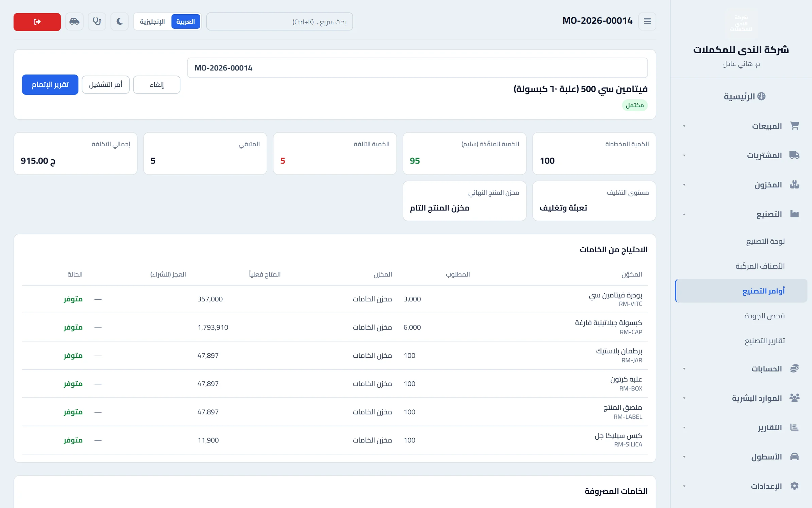Click the RM-VITC component code
This screenshot has height=508, width=812.
[x=630, y=304]
